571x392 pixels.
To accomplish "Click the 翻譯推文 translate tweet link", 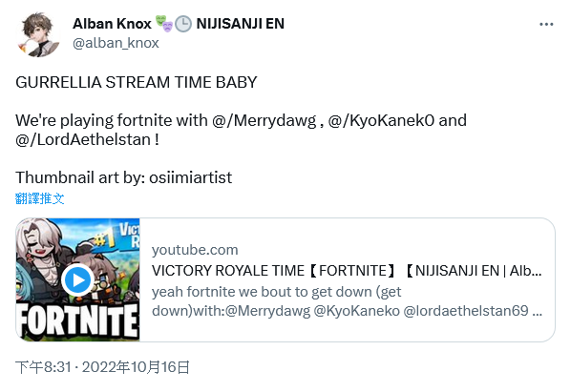I will coord(40,198).
